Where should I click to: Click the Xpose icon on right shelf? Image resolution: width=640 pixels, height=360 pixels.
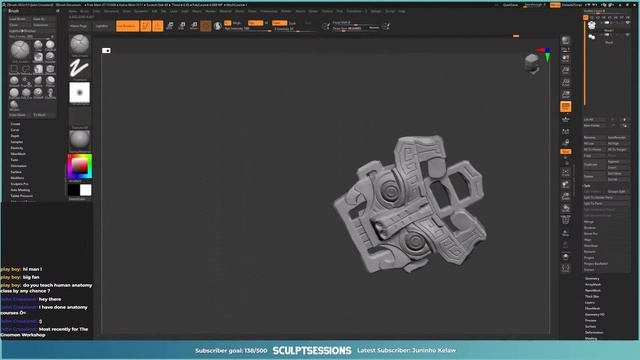(x=566, y=268)
